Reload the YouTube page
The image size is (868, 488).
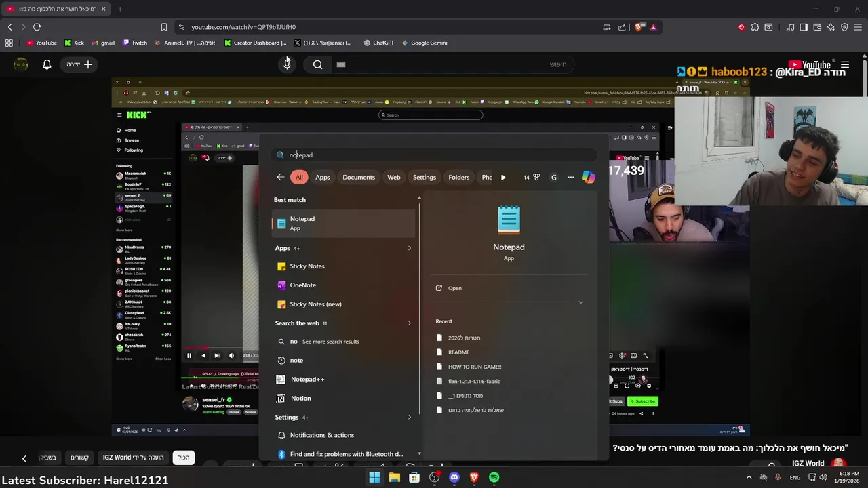click(37, 27)
